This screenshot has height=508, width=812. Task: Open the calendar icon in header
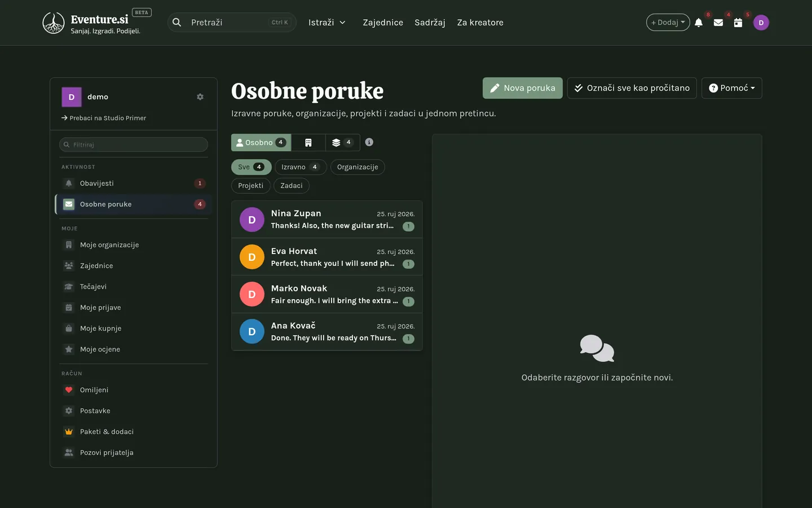click(738, 23)
